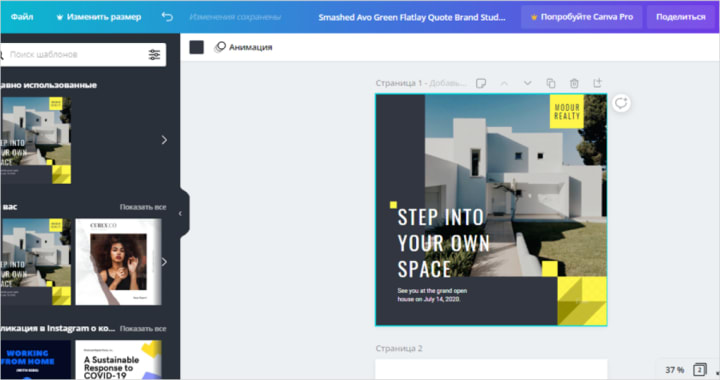Move page 1 down with the chevron
The width and height of the screenshot is (720, 380).
click(527, 83)
